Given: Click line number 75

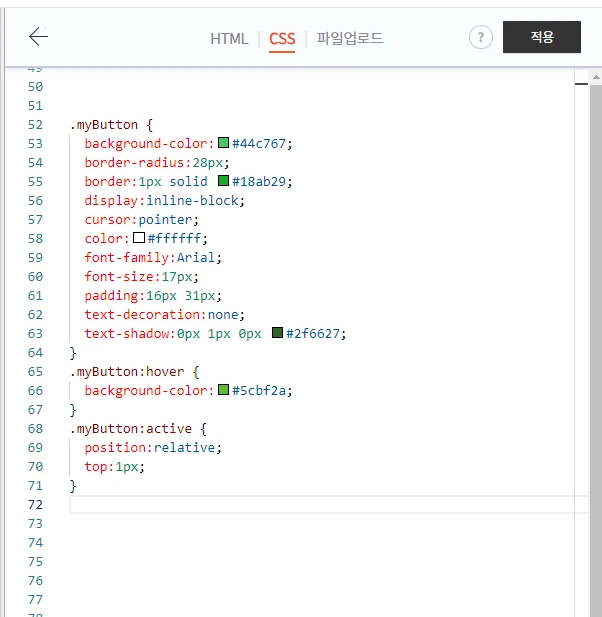Looking at the screenshot, I should tap(35, 562).
